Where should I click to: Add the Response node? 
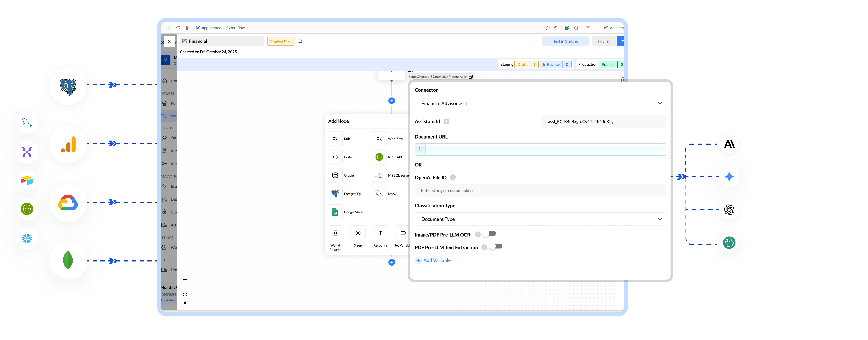point(380,233)
